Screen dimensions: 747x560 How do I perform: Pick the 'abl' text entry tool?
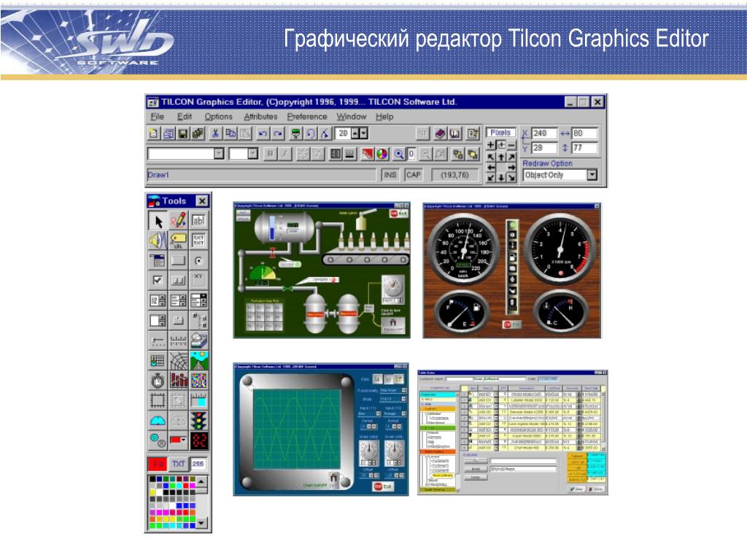point(198,220)
